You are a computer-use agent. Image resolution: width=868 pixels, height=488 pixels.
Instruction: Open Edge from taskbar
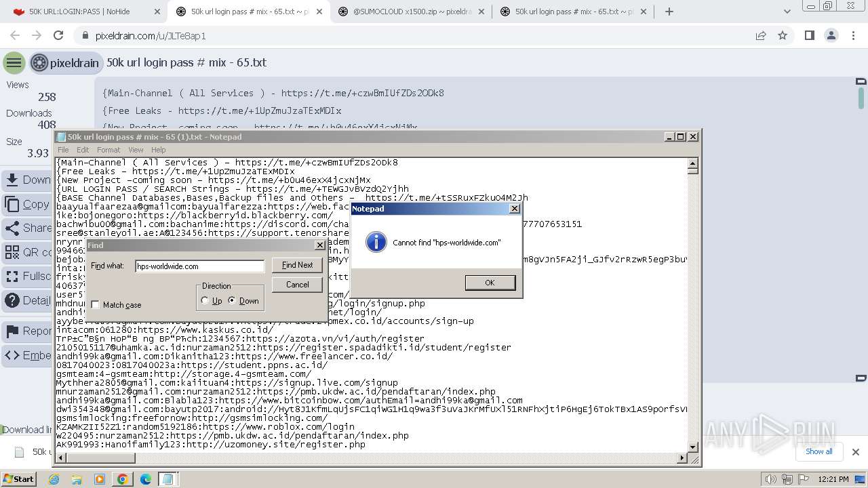pyautogui.click(x=145, y=479)
